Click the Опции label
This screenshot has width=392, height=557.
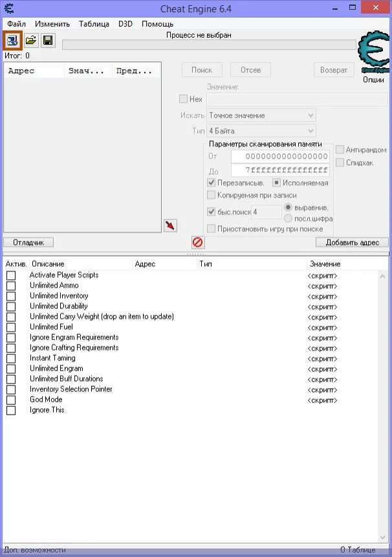pos(373,80)
